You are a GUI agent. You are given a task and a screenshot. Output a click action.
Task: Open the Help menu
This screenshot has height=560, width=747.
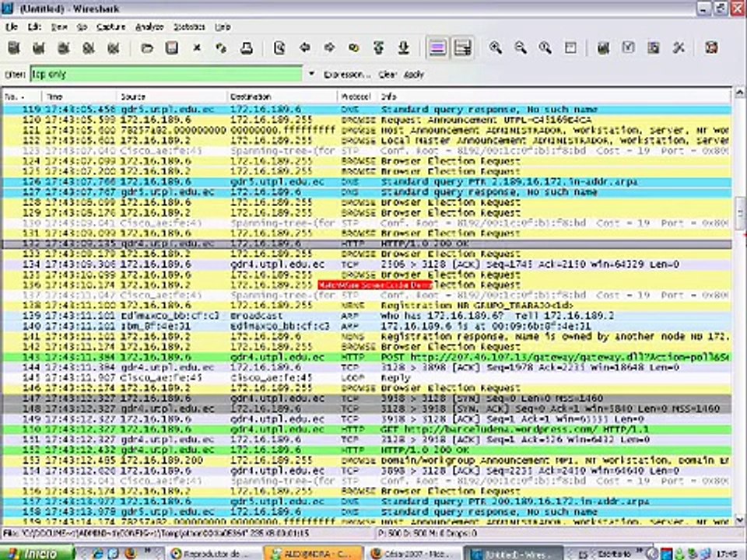click(223, 27)
